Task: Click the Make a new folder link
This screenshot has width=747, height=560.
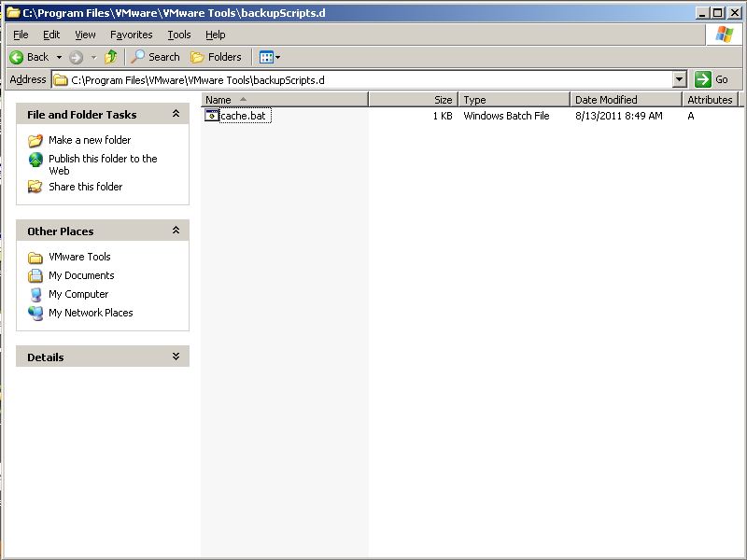Action: pos(90,140)
